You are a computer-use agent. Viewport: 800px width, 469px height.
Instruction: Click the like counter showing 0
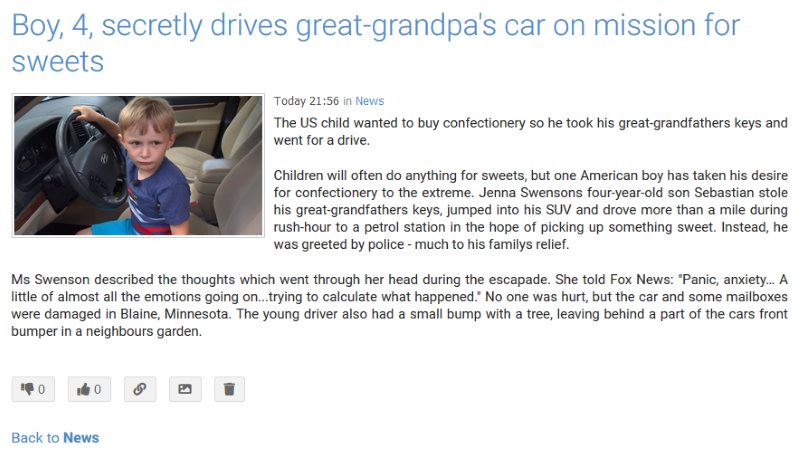(x=97, y=390)
